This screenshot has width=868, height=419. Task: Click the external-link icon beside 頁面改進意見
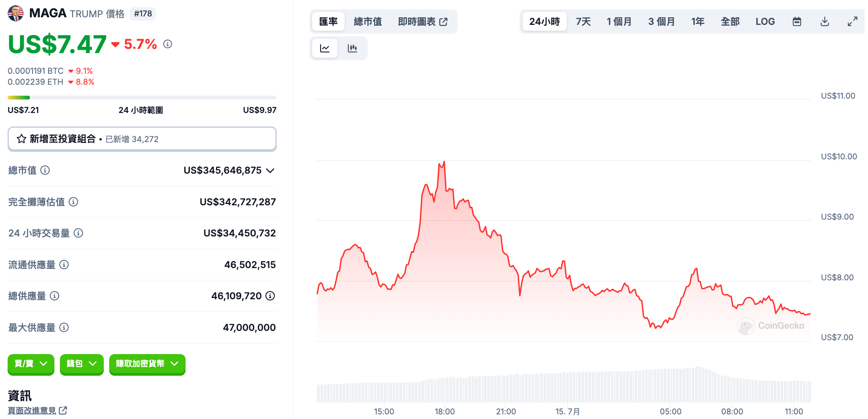pyautogui.click(x=63, y=410)
